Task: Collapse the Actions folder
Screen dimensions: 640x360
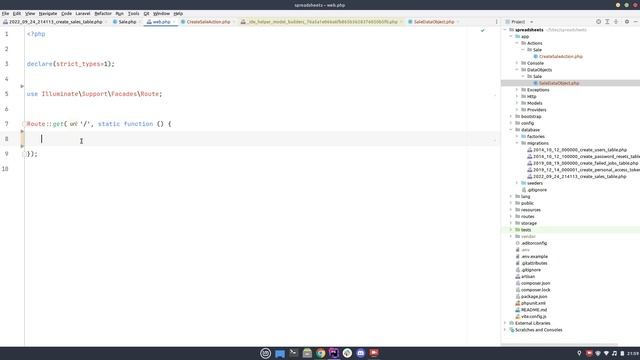Action: 517,43
